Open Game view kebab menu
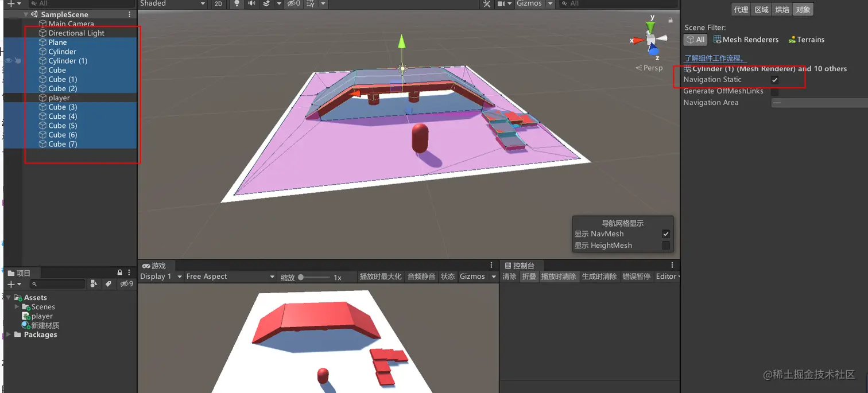 click(491, 266)
